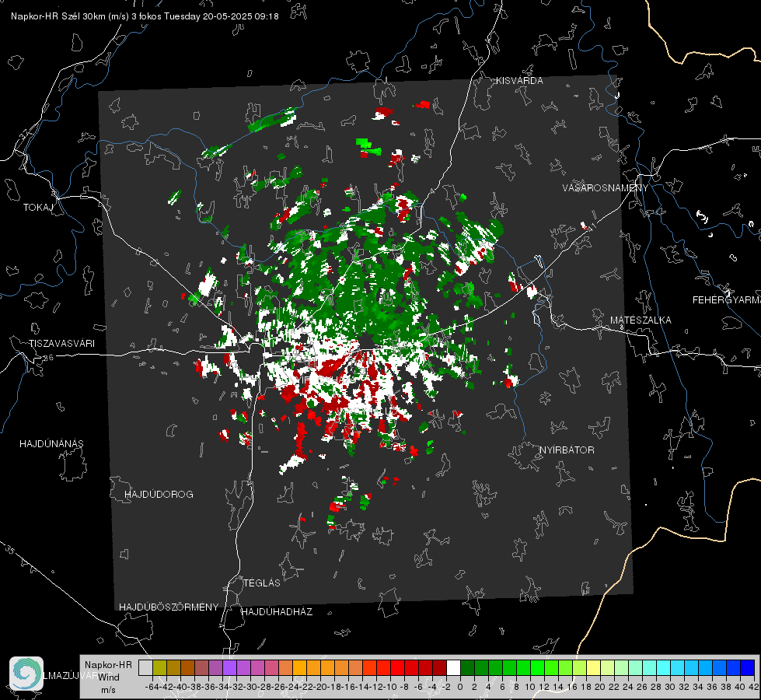Click the -64 value on the legend scale
The image size is (761, 700).
(152, 688)
